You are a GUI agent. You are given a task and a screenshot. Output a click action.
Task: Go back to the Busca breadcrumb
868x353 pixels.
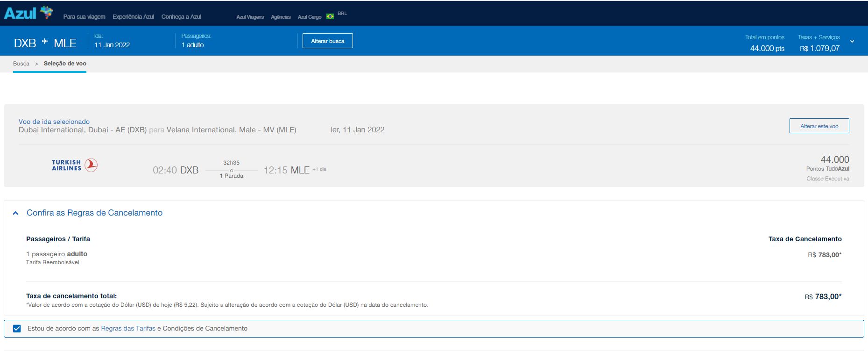21,64
